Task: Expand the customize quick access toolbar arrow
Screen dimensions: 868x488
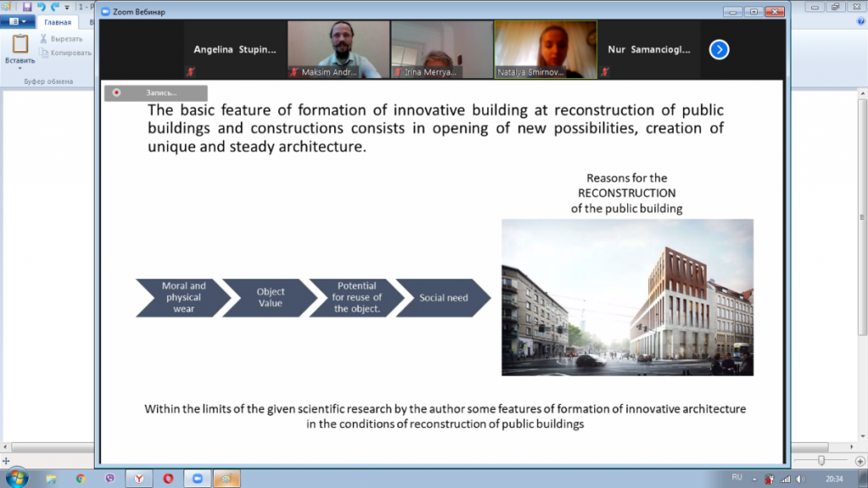Action: [x=67, y=8]
